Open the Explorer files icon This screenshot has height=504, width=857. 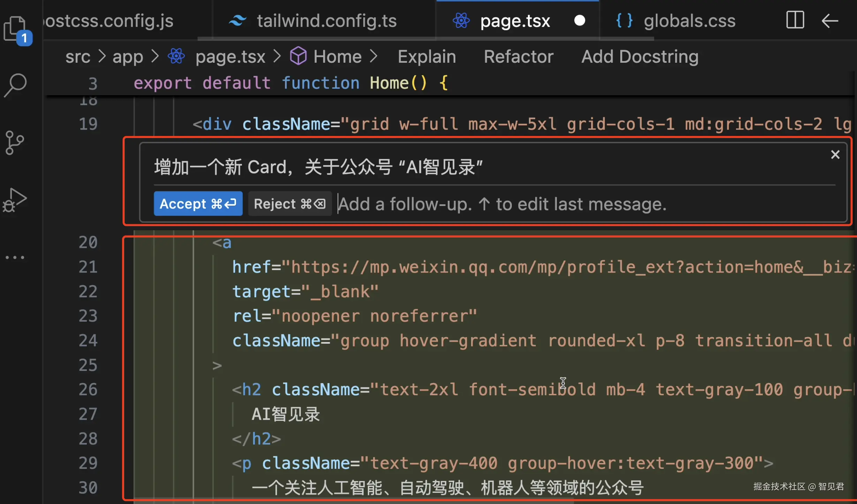[x=15, y=29]
